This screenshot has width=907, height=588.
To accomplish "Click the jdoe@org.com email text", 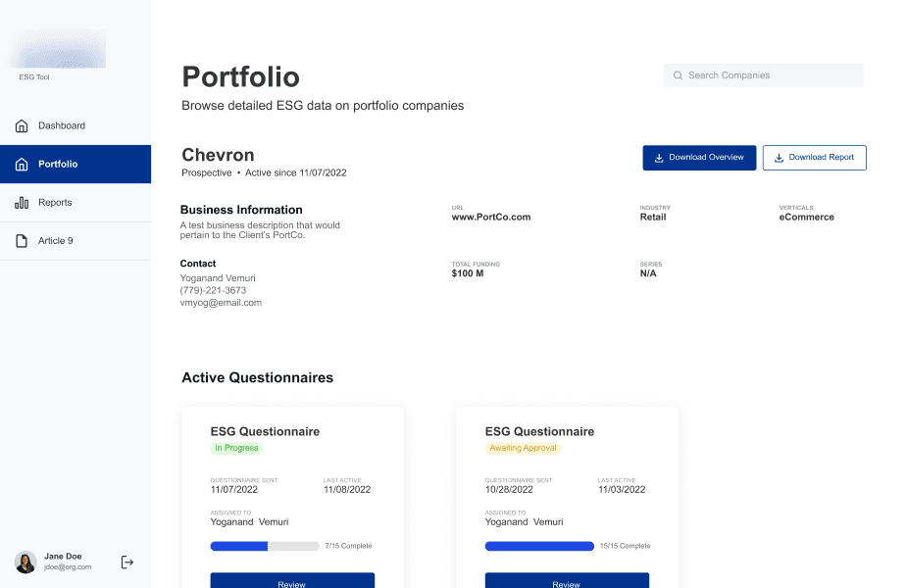I will point(68,567).
